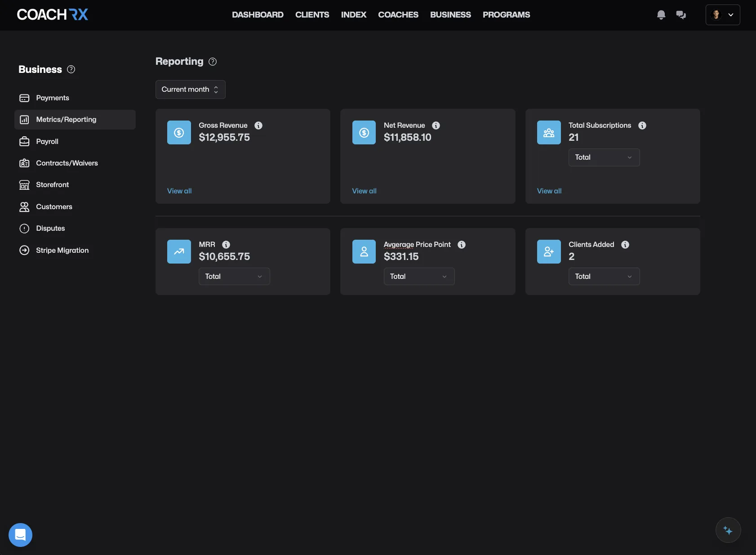Expand the Clients Added Total dropdown
The image size is (756, 555).
coord(604,277)
